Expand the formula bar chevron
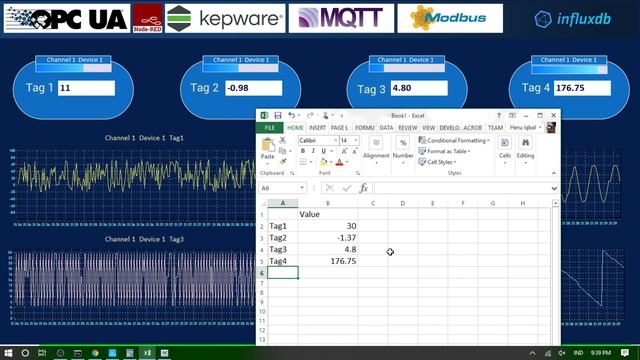Screen dimensions: 640x360 [x=554, y=188]
